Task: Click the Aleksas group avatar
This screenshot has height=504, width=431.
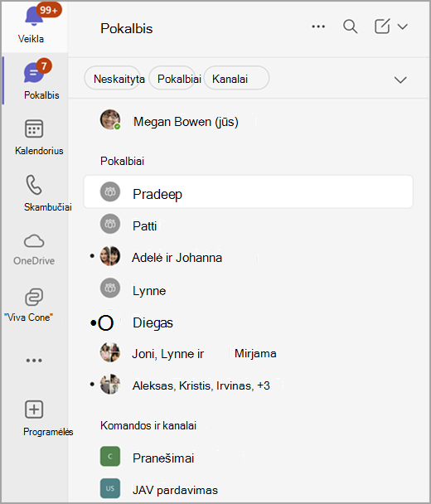Action: 110,384
